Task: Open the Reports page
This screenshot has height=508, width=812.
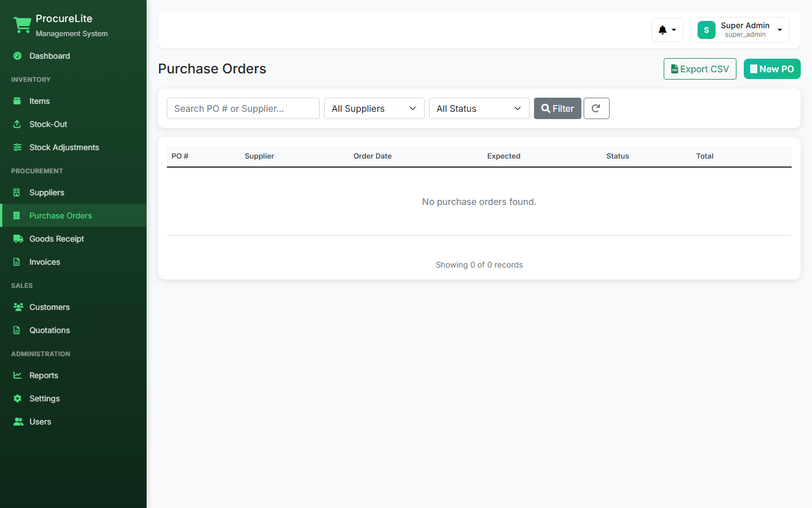Action: pyautogui.click(x=73, y=375)
